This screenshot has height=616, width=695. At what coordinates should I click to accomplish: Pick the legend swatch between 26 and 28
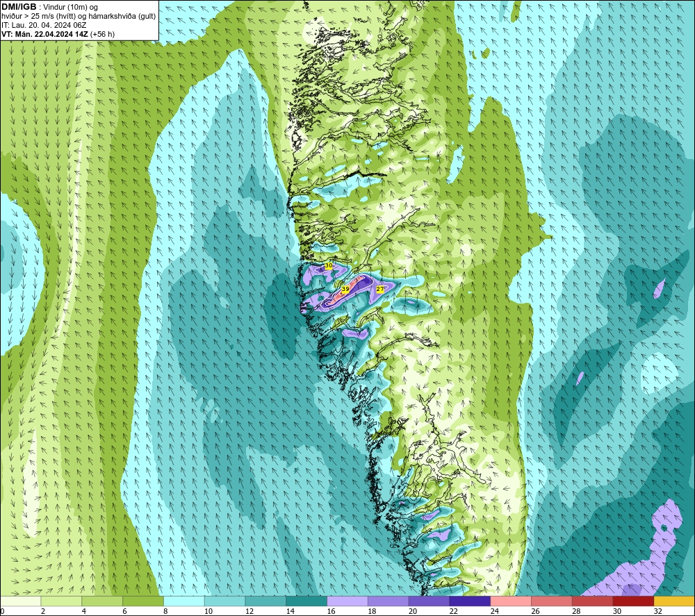click(552, 601)
